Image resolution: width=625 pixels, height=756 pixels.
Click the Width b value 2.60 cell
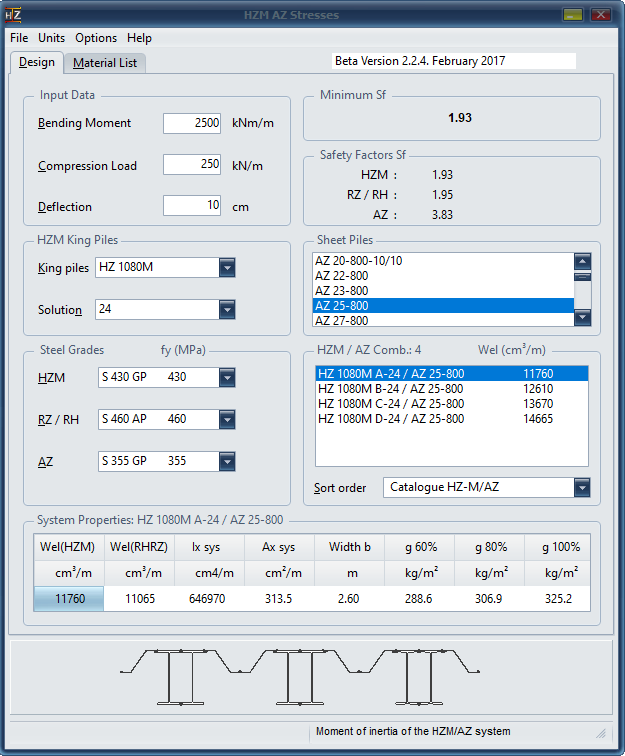(x=349, y=599)
